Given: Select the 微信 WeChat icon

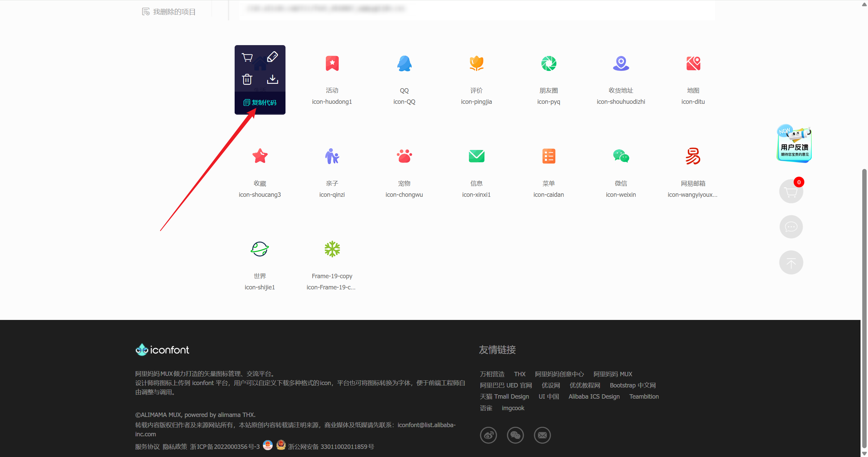Looking at the screenshot, I should [x=621, y=156].
